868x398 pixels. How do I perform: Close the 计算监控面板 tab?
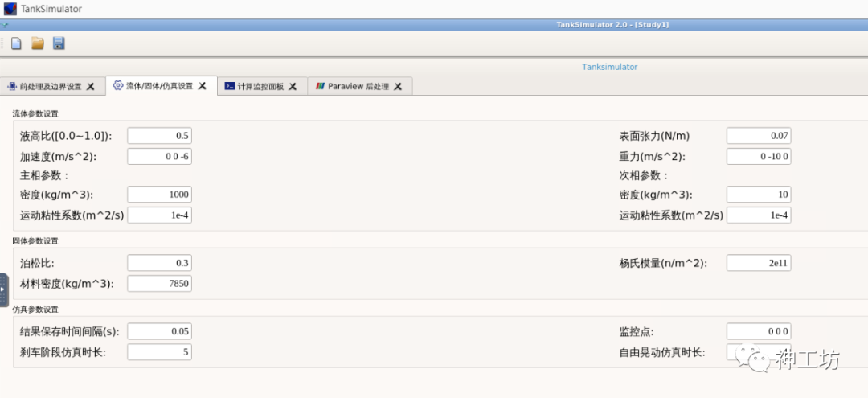tap(293, 86)
